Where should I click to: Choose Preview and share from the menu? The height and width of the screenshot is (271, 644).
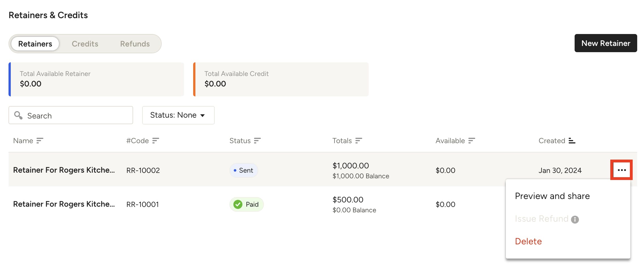552,196
